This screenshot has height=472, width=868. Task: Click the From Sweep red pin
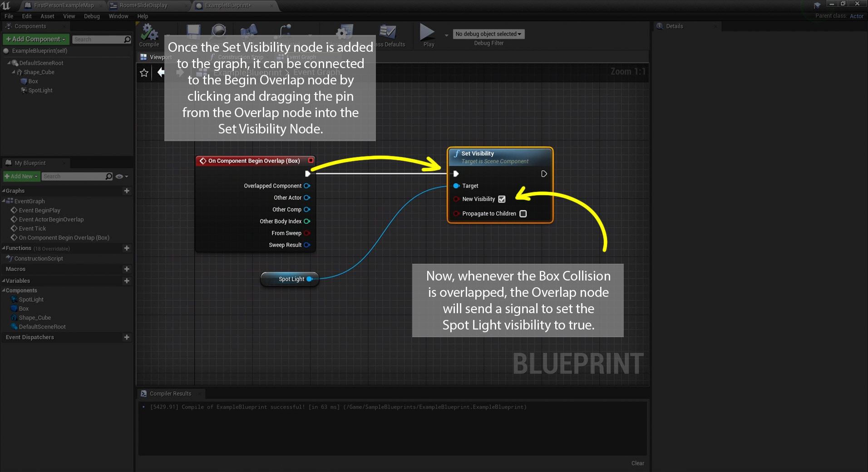tap(307, 233)
